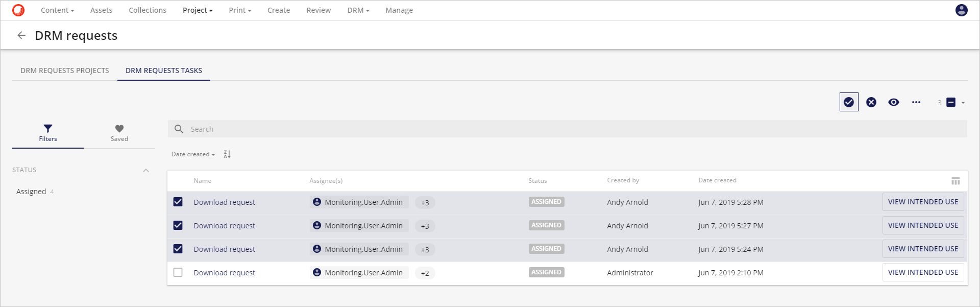980x307 pixels.
Task: Click the approve checkmark icon in toolbar
Action: [849, 102]
